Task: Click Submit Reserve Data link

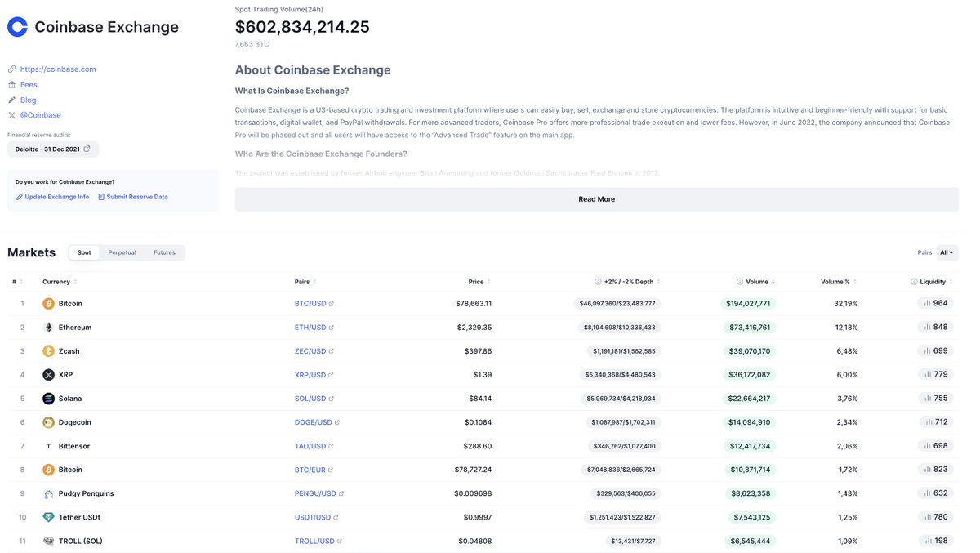Action: [x=133, y=197]
